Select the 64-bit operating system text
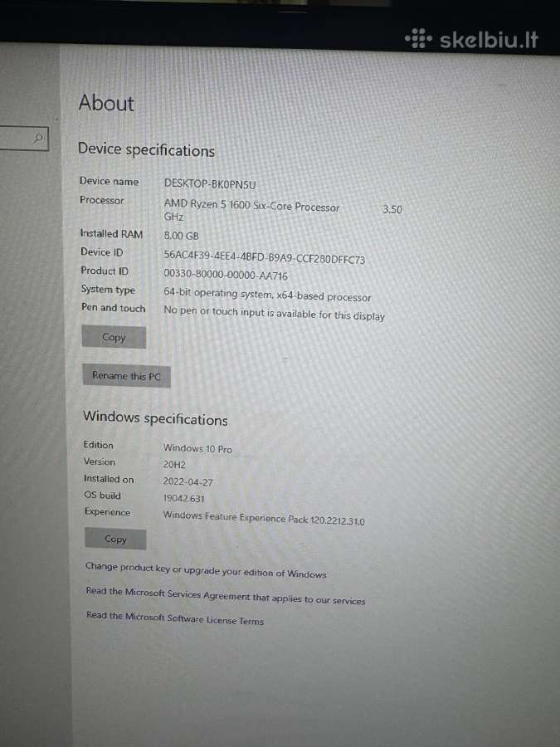 click(x=267, y=295)
